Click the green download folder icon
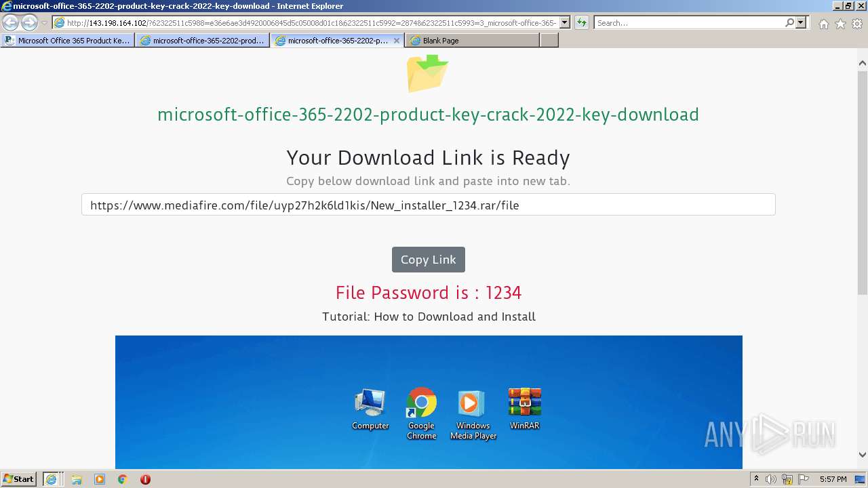 428,73
